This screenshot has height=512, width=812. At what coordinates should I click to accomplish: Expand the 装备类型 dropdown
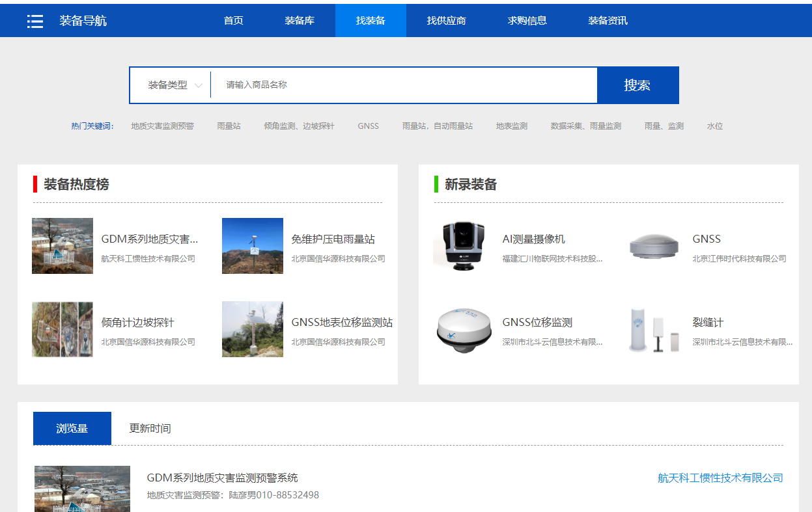175,85
